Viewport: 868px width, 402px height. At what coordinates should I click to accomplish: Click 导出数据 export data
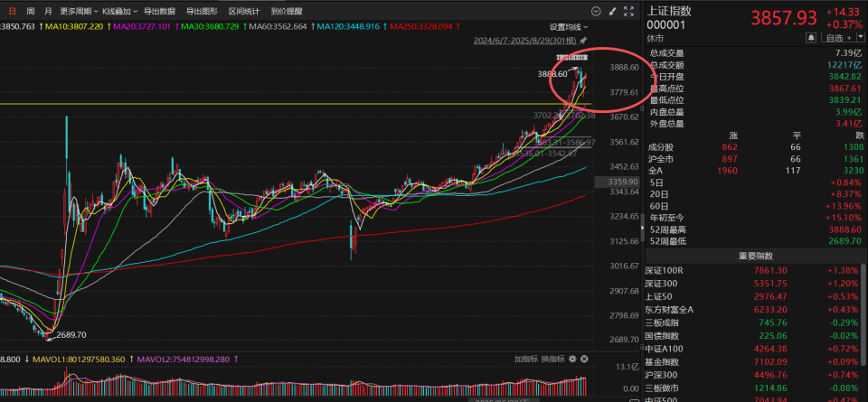point(159,11)
